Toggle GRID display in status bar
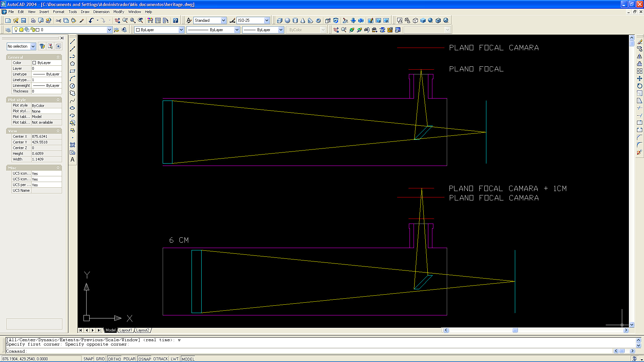 (x=100, y=359)
